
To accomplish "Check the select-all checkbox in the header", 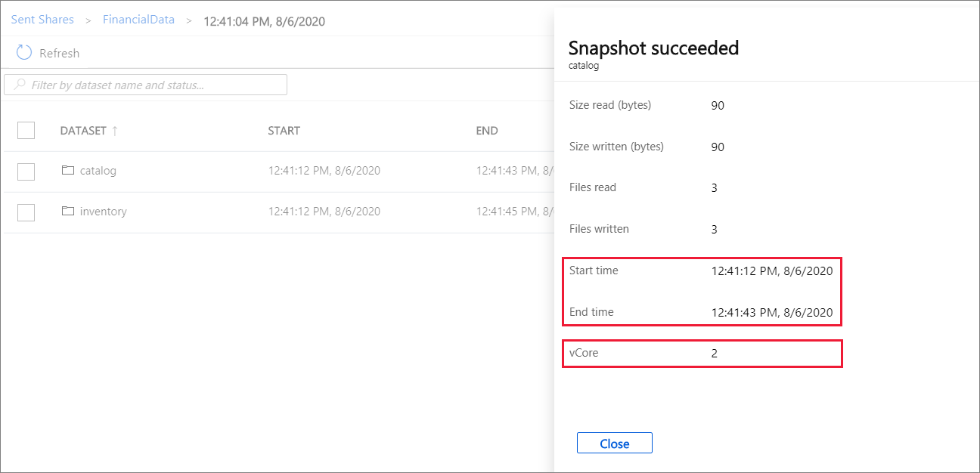I will (26, 130).
